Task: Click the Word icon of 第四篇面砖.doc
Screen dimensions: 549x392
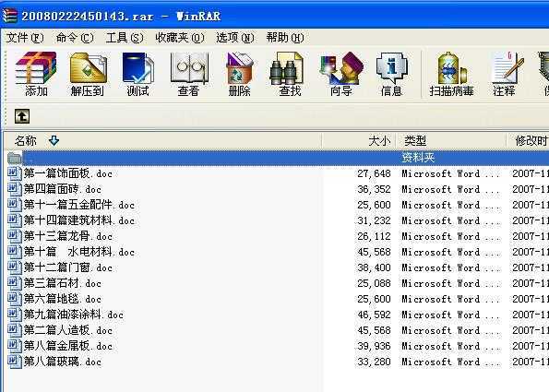Action: tap(15, 189)
